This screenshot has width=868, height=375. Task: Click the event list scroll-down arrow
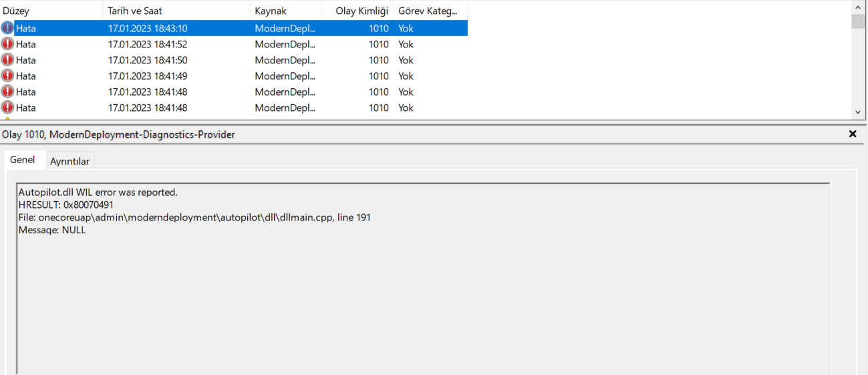coord(858,112)
